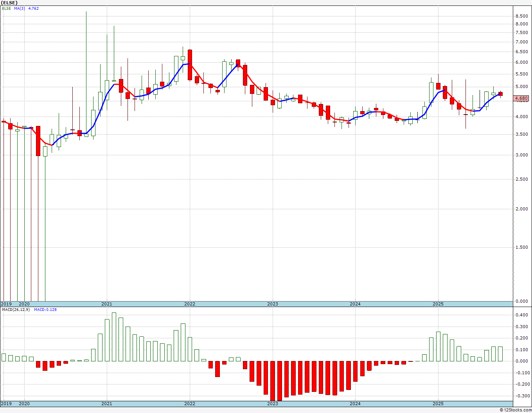Select the 2.000 price axis label

(x=522, y=209)
